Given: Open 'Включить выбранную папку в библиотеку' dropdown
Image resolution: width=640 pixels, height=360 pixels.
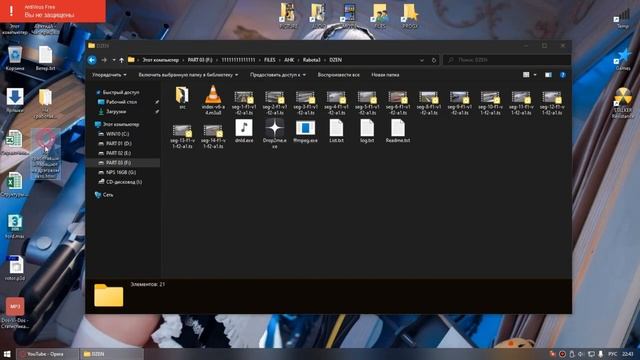Looking at the screenshot, I should point(188,75).
